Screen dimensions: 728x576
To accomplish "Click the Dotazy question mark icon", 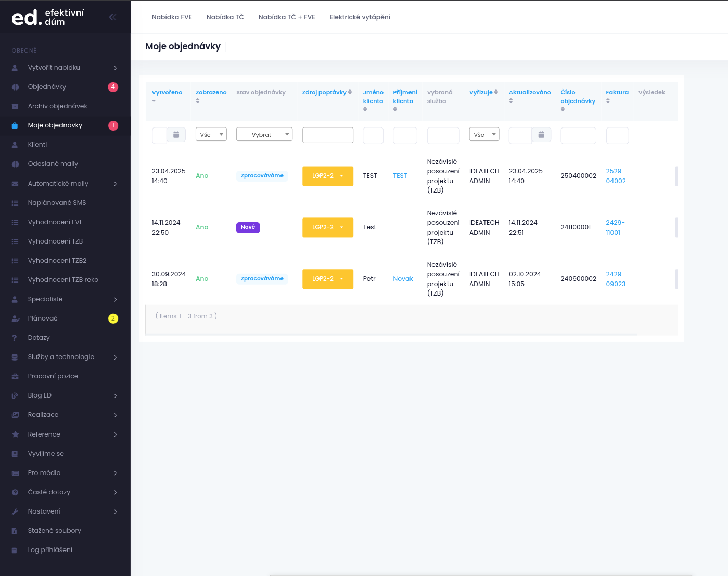I will pos(15,338).
